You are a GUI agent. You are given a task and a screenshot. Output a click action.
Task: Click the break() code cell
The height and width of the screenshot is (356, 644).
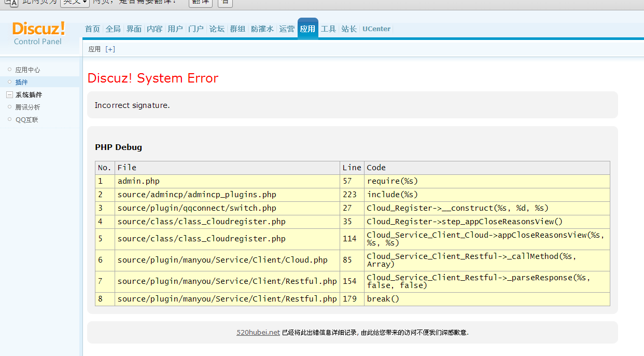click(x=487, y=299)
